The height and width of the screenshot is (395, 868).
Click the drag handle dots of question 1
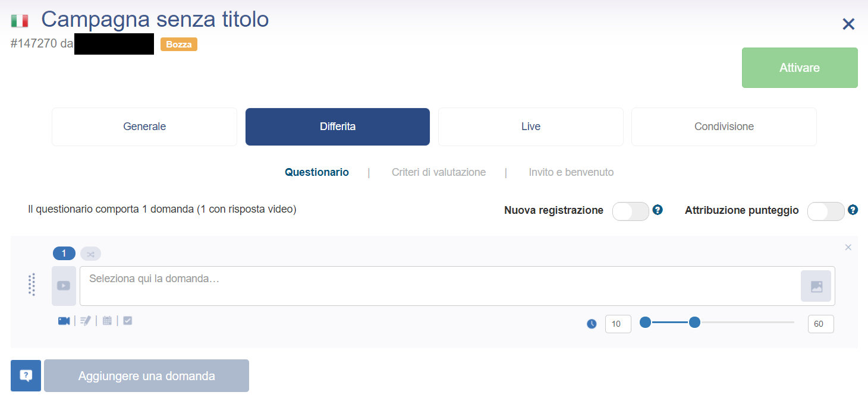tap(32, 285)
